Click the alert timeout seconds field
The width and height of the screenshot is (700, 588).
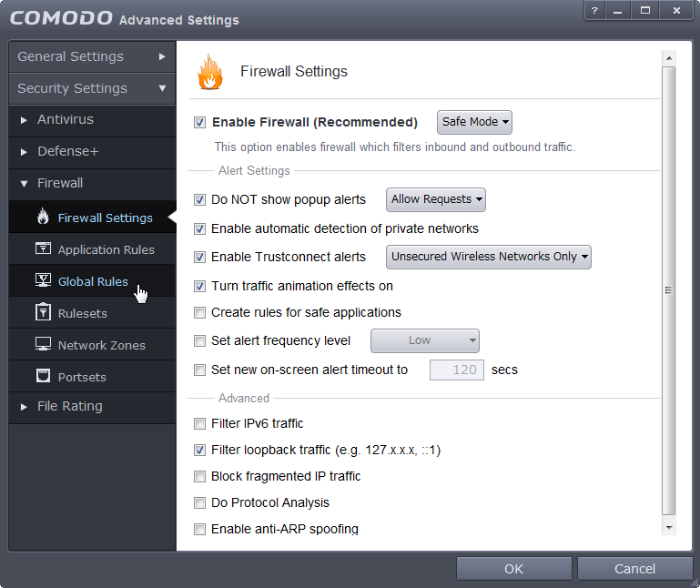pos(456,370)
